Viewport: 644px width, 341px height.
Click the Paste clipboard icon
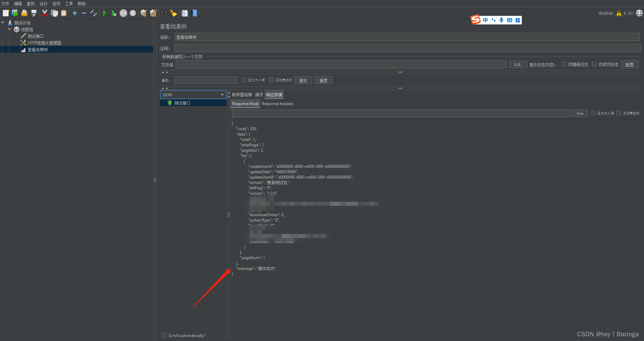tap(64, 13)
